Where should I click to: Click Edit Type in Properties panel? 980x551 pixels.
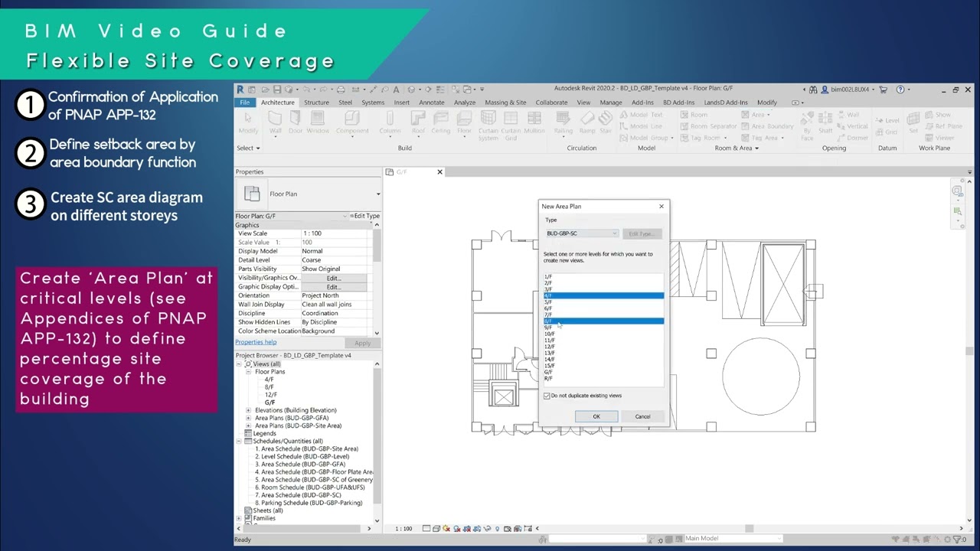pos(365,216)
